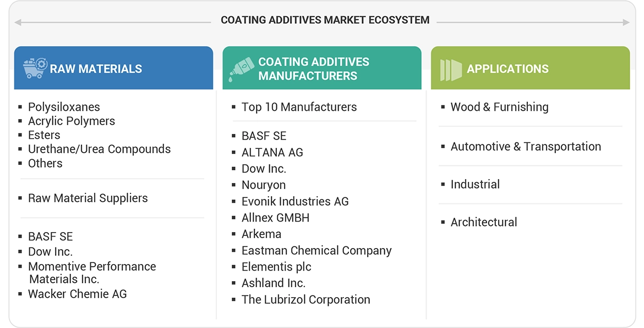
Task: Click the Architectural application item
Action: click(x=483, y=223)
